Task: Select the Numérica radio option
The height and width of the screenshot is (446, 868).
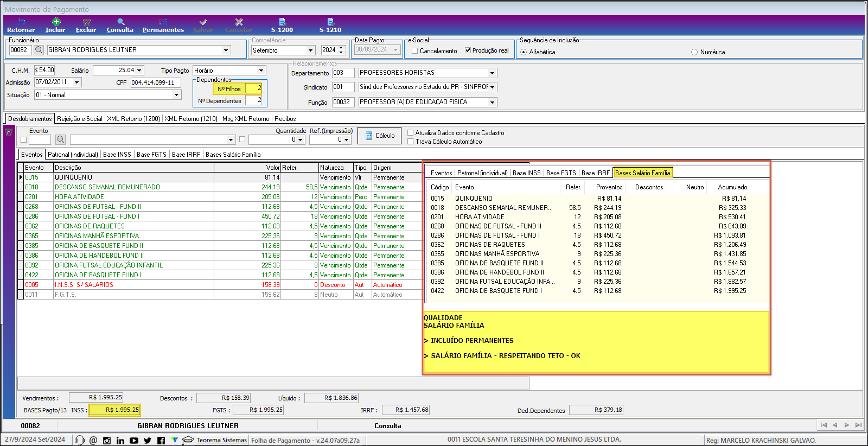Action: (694, 52)
